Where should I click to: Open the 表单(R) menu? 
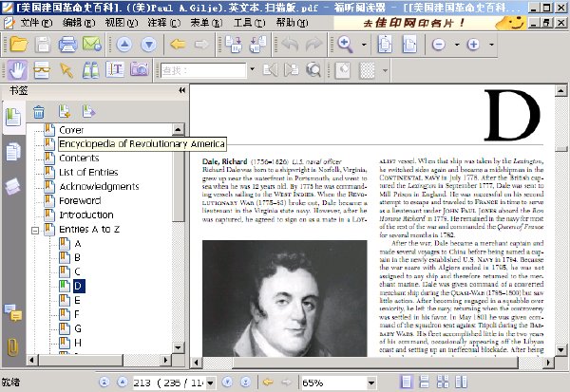tap(206, 23)
